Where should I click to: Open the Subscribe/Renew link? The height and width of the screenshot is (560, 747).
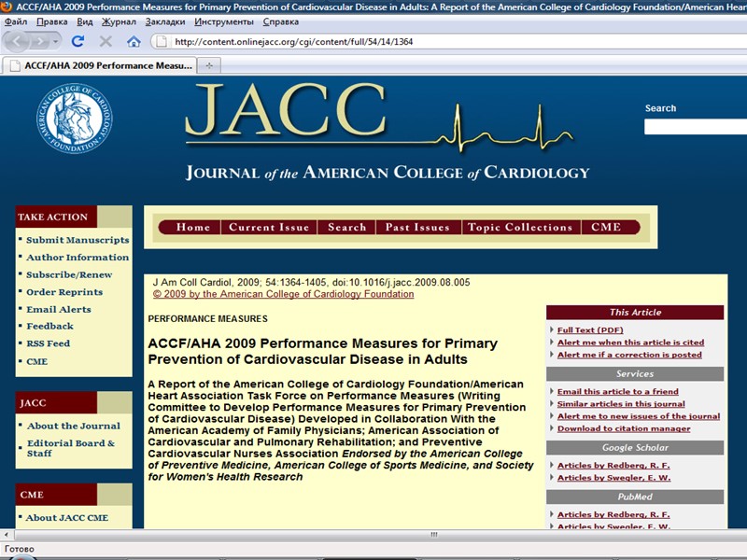(x=69, y=274)
